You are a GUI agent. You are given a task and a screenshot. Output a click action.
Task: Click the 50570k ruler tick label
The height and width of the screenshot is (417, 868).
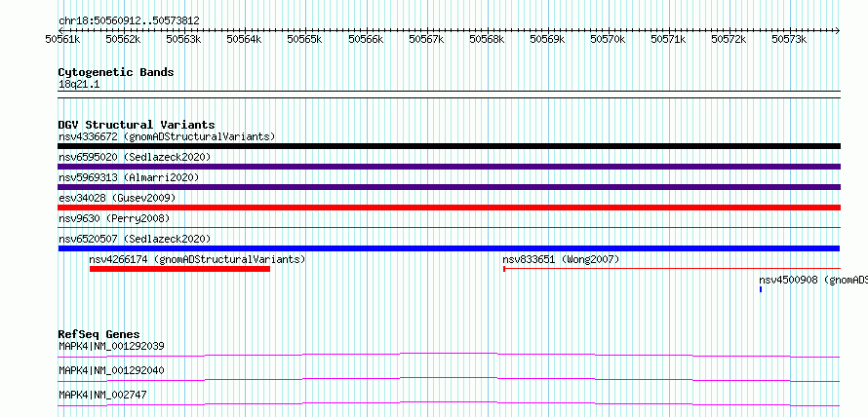point(608,39)
